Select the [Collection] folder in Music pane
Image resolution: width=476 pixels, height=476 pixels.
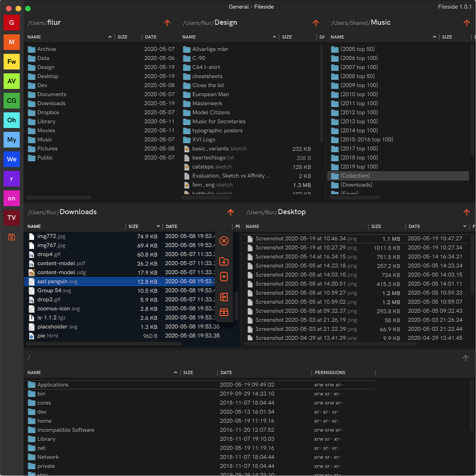398,176
